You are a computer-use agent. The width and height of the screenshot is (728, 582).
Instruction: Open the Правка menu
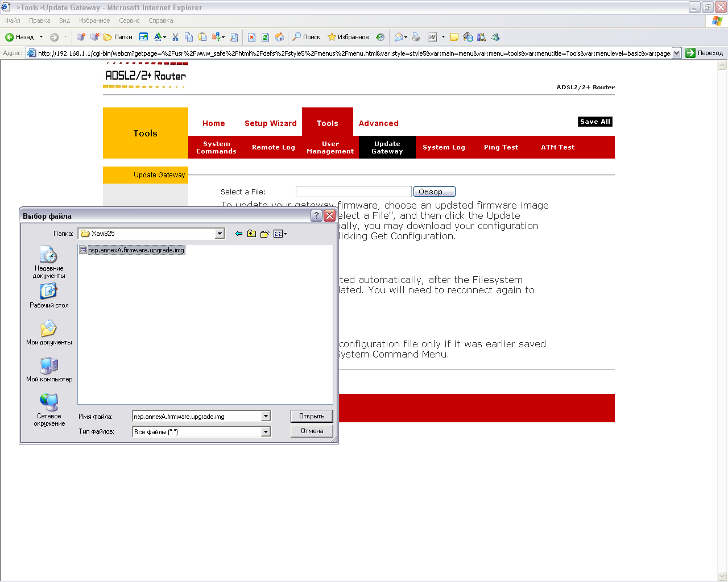[40, 20]
